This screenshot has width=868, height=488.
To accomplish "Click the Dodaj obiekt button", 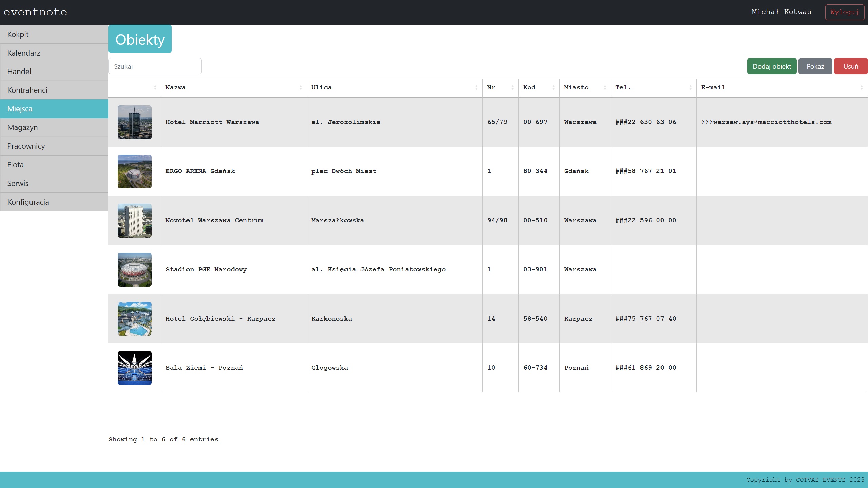I will pos(772,66).
